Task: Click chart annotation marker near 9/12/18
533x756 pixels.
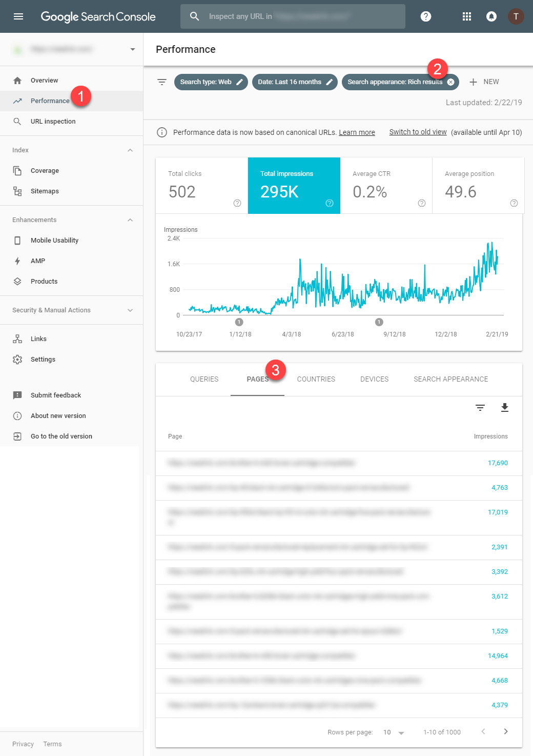Action: [379, 322]
